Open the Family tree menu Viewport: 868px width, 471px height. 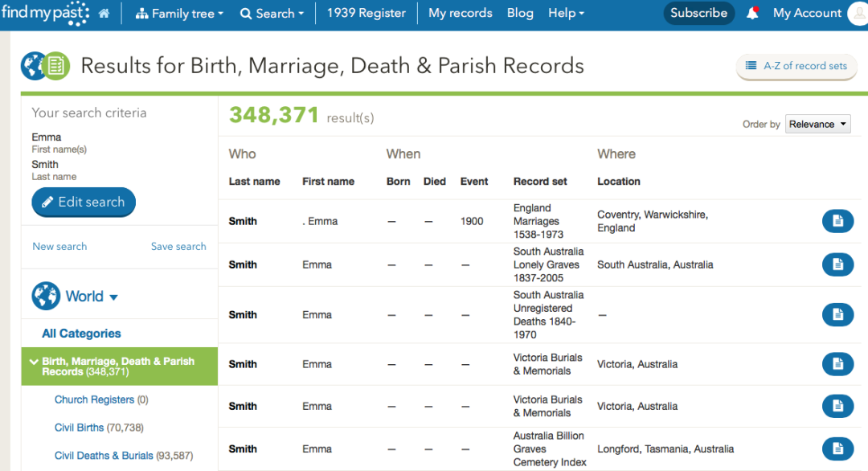[178, 14]
